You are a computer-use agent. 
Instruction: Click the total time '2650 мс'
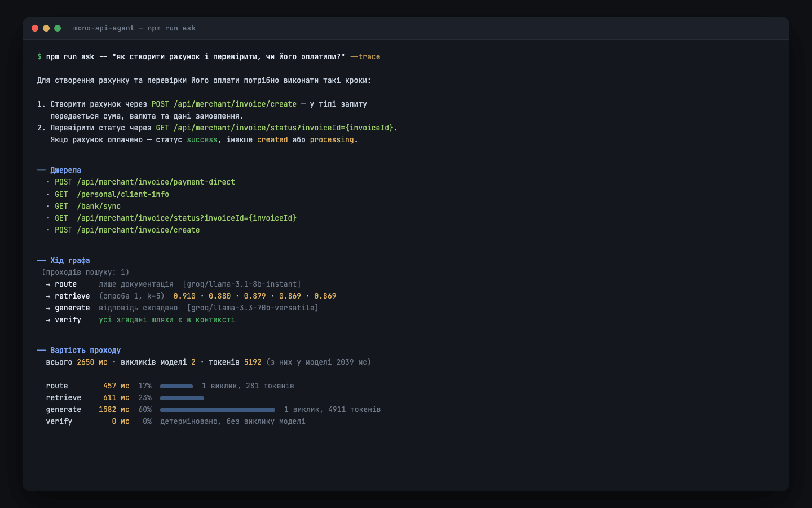pos(92,362)
